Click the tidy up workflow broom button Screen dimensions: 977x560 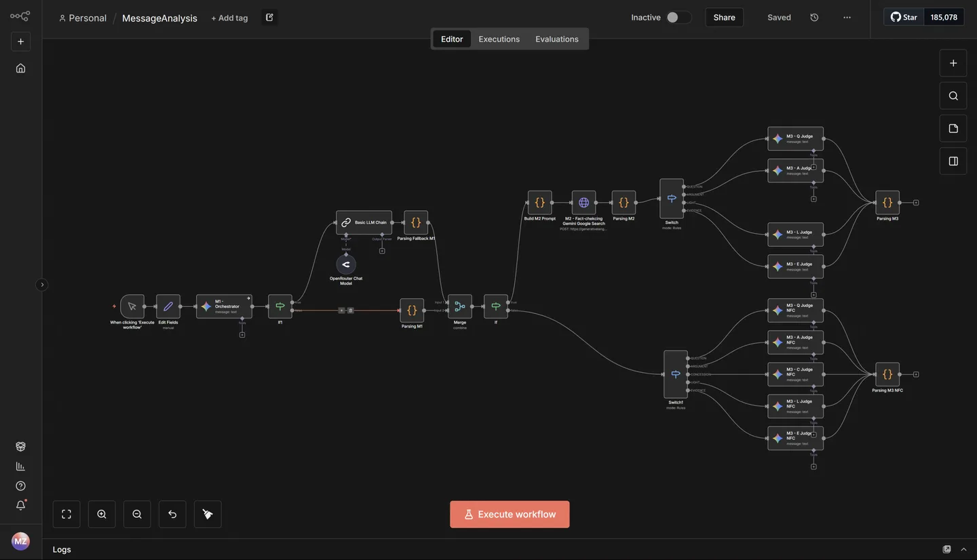coord(208,514)
